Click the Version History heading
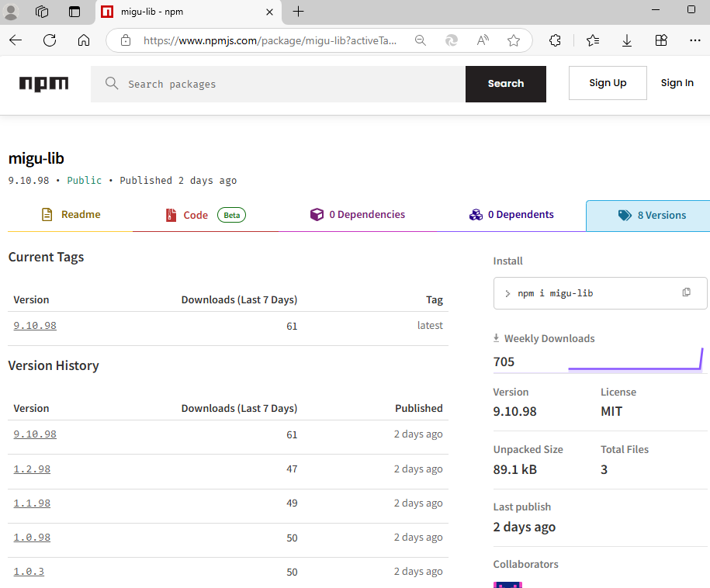The image size is (710, 588). [x=54, y=365]
